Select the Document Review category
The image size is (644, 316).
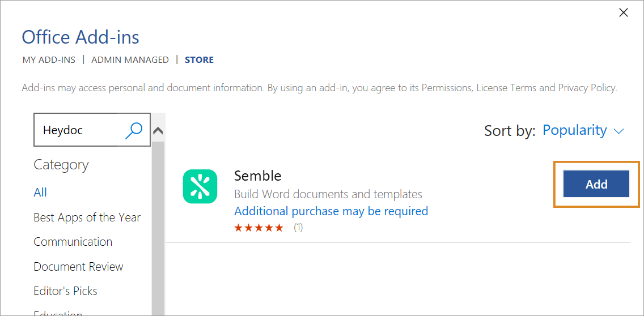(78, 266)
